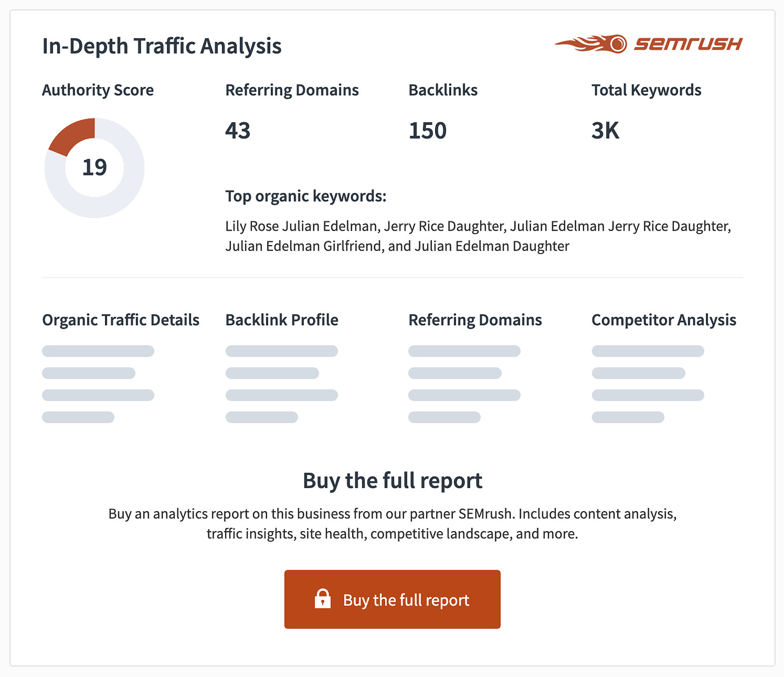The height and width of the screenshot is (677, 784).
Task: Open the Competitor Analysis section
Action: [663, 320]
